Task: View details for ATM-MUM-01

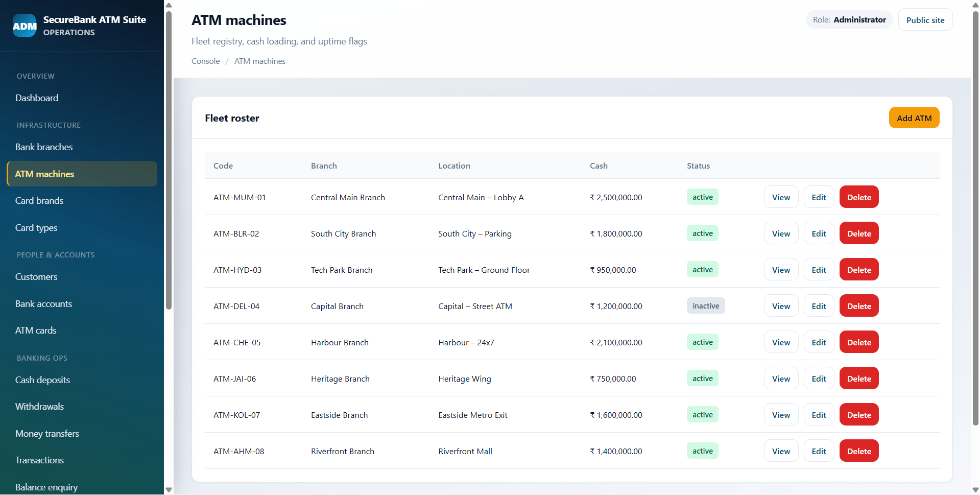Action: 781,197
